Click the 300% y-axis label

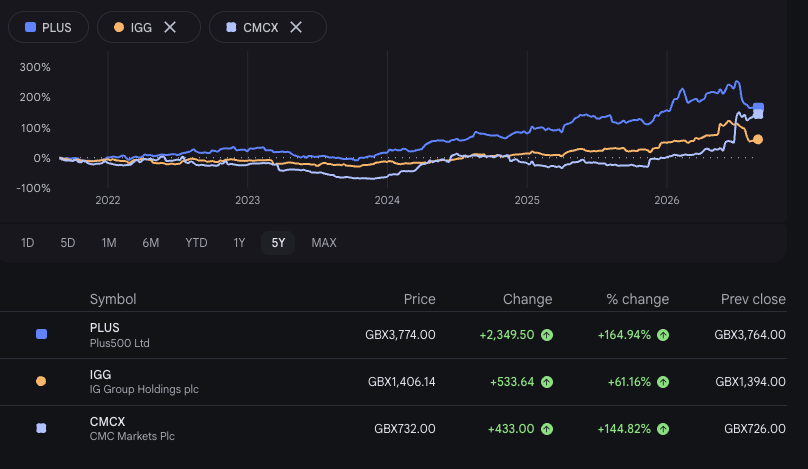click(x=35, y=67)
